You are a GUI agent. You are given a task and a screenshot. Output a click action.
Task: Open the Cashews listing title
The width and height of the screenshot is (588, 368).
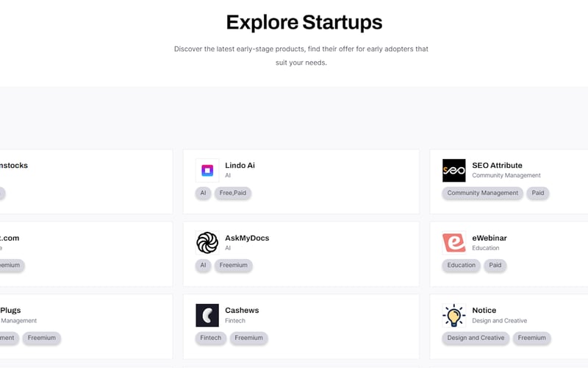(x=242, y=311)
